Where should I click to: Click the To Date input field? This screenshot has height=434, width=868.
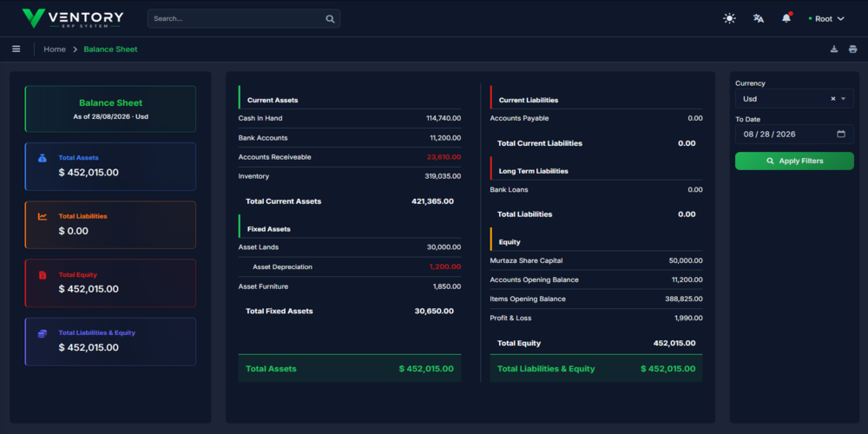(x=794, y=134)
